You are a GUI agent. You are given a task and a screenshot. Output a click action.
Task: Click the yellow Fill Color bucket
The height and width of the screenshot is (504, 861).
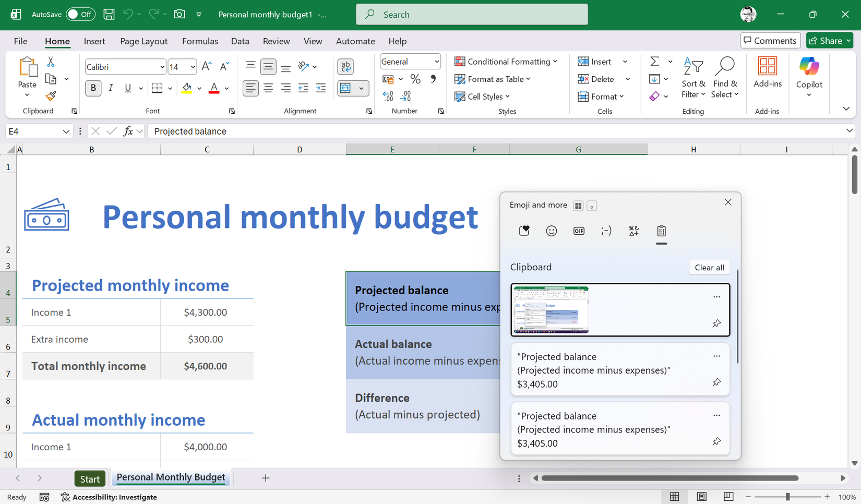click(x=187, y=88)
